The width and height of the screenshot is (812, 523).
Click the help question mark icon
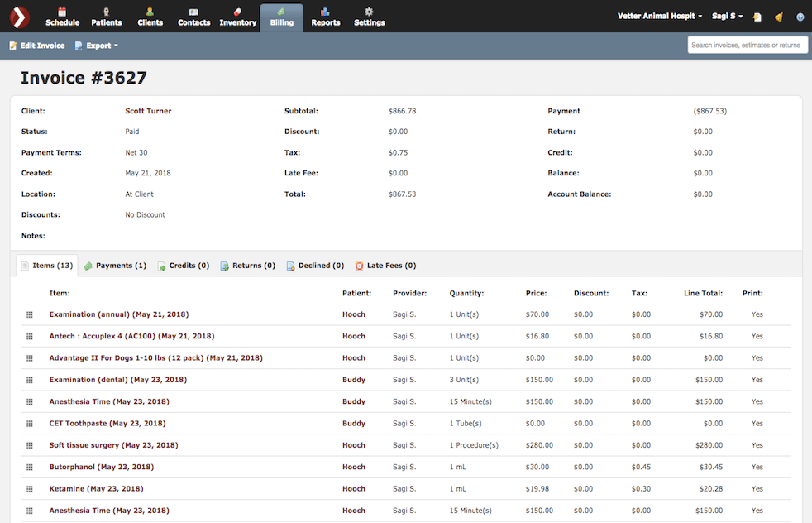798,16
